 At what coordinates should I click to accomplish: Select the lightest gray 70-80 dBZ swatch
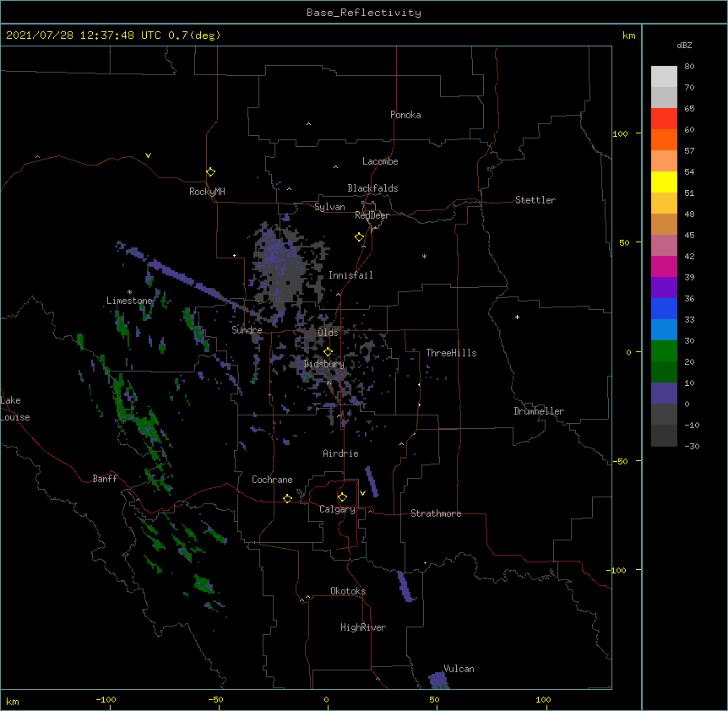[x=664, y=77]
